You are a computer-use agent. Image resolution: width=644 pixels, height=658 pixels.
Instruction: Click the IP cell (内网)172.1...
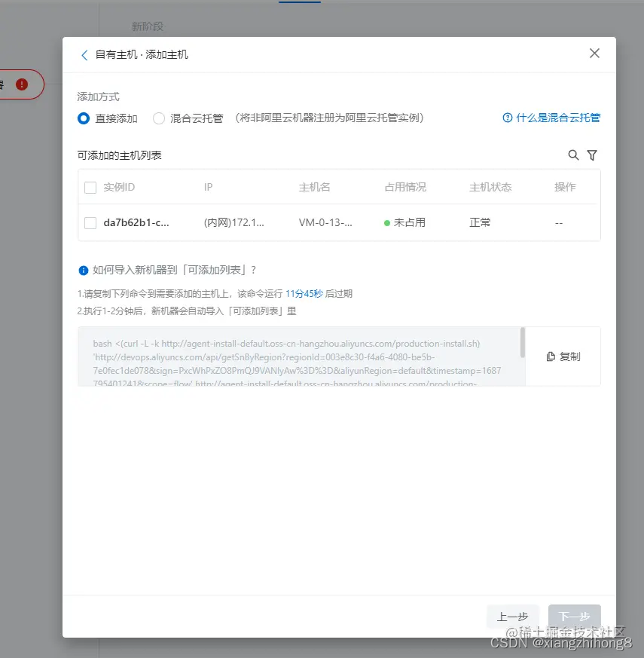[234, 223]
